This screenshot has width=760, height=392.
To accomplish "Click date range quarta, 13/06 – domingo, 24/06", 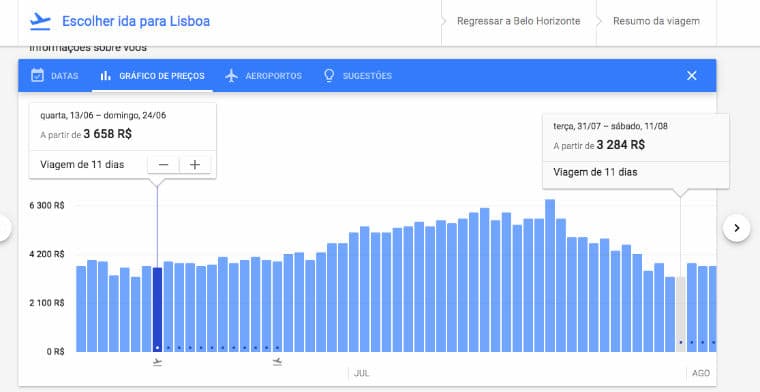I will (x=103, y=115).
